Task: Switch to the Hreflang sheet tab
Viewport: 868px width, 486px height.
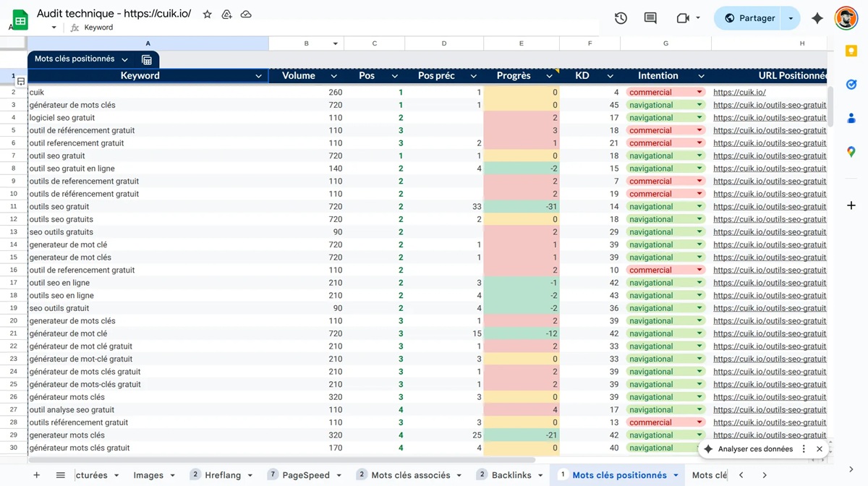Action: [223, 475]
